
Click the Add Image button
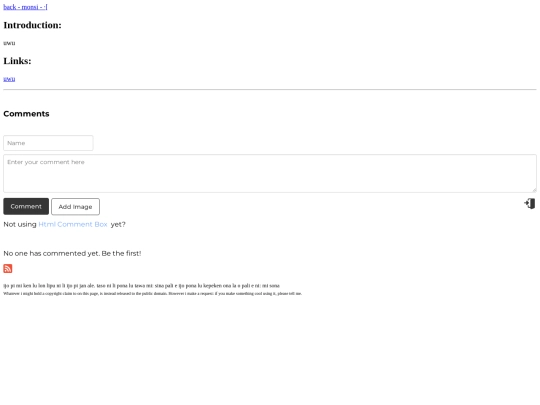tap(75, 207)
